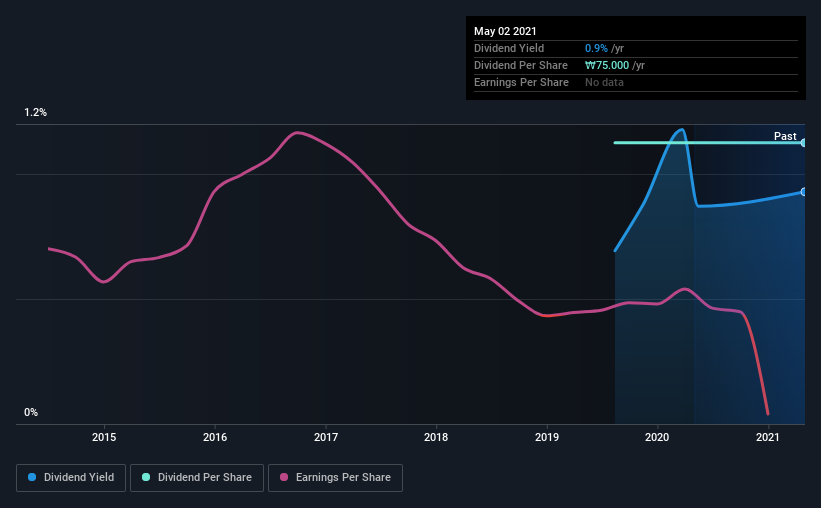Screen dimensions: 821x508
Task: Click the blue Dividend Yield endpoint marker
Action: click(804, 192)
